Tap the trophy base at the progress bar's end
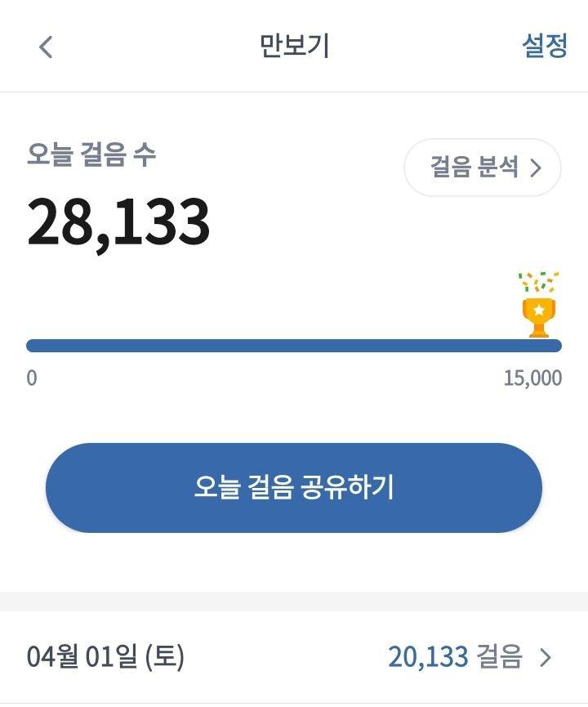 pos(539,333)
